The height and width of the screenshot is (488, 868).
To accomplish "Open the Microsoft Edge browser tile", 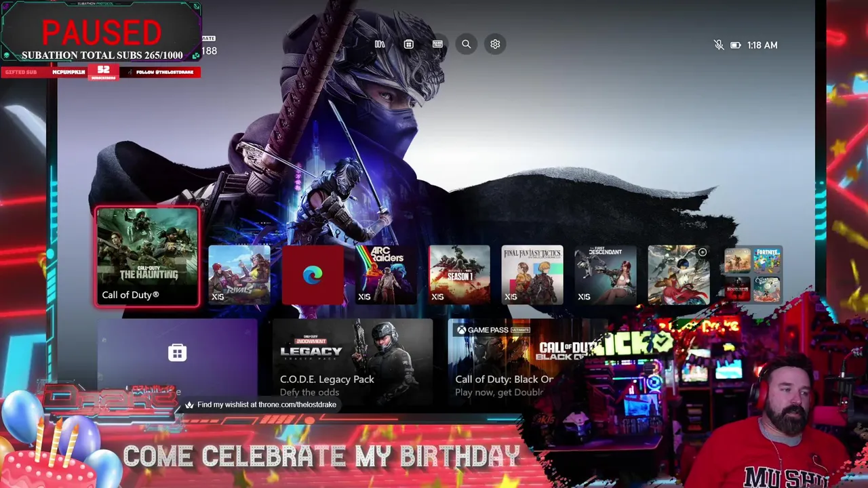I will pyautogui.click(x=313, y=274).
